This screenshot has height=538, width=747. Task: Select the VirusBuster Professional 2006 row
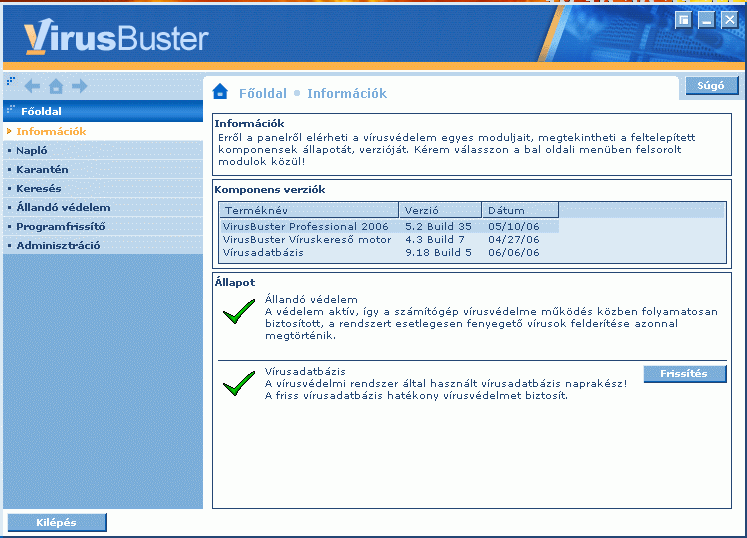point(389,226)
